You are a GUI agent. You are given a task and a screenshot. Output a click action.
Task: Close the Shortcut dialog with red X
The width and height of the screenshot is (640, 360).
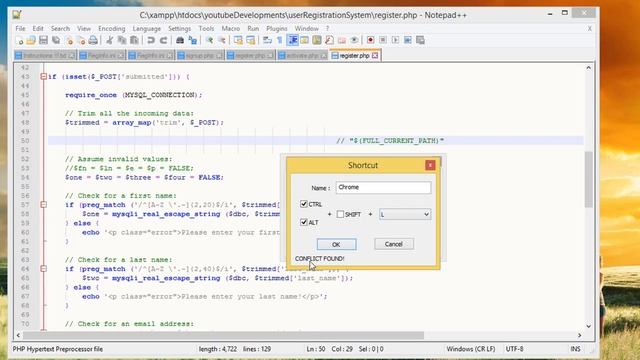point(430,165)
